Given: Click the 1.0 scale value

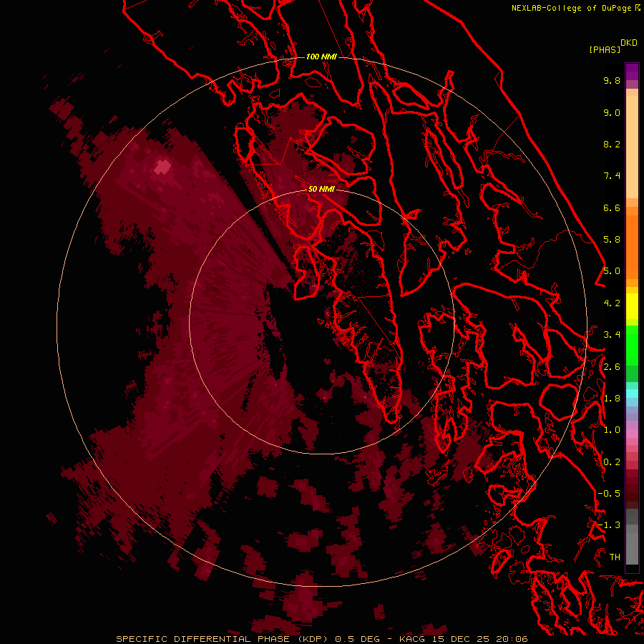Looking at the screenshot, I should click(612, 430).
